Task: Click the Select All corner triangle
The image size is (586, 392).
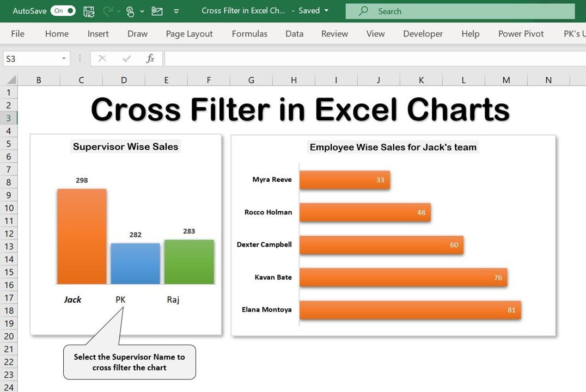Action: click(11, 79)
